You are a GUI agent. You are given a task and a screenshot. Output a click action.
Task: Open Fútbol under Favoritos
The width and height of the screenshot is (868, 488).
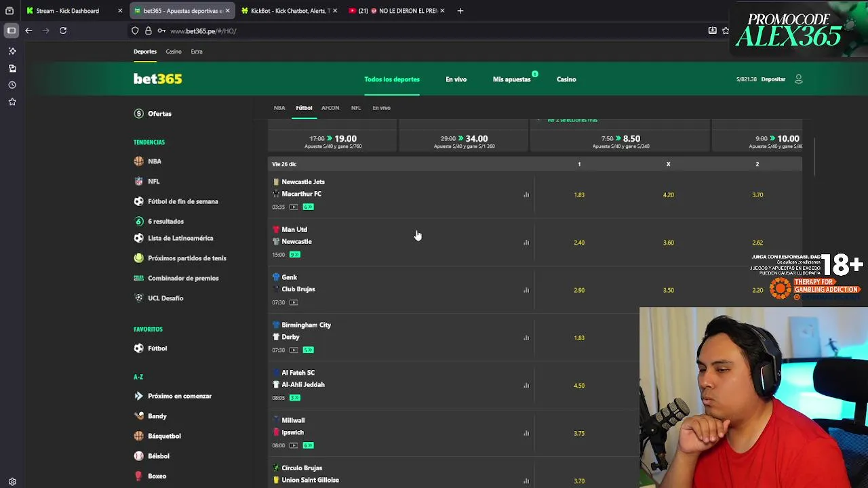(157, 348)
